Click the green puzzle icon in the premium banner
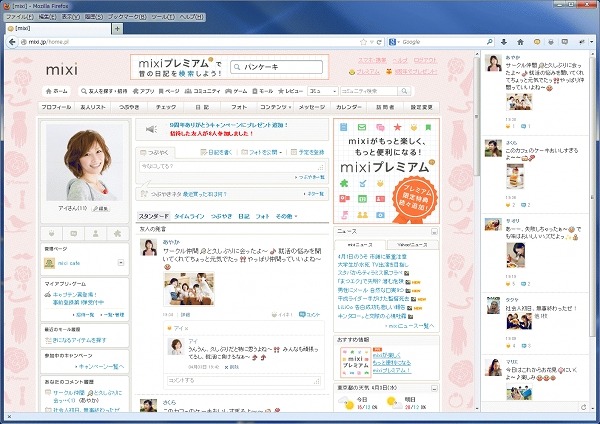600x424 pixels. (x=344, y=183)
